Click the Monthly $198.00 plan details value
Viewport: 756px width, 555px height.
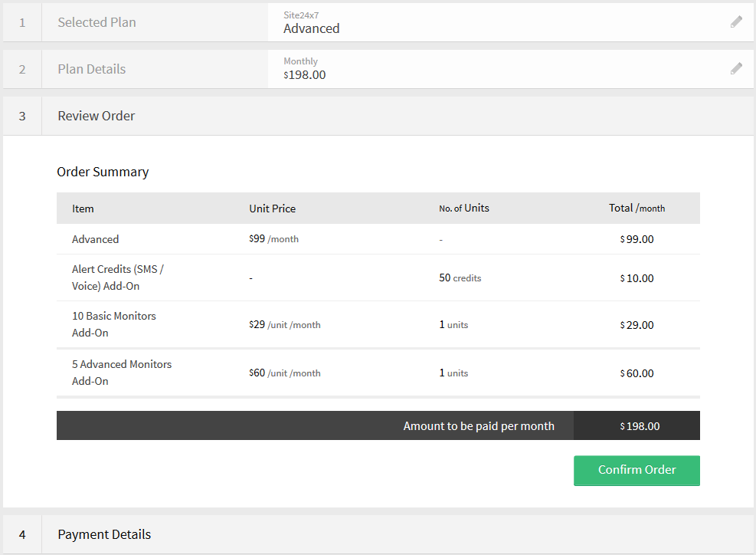tap(305, 74)
